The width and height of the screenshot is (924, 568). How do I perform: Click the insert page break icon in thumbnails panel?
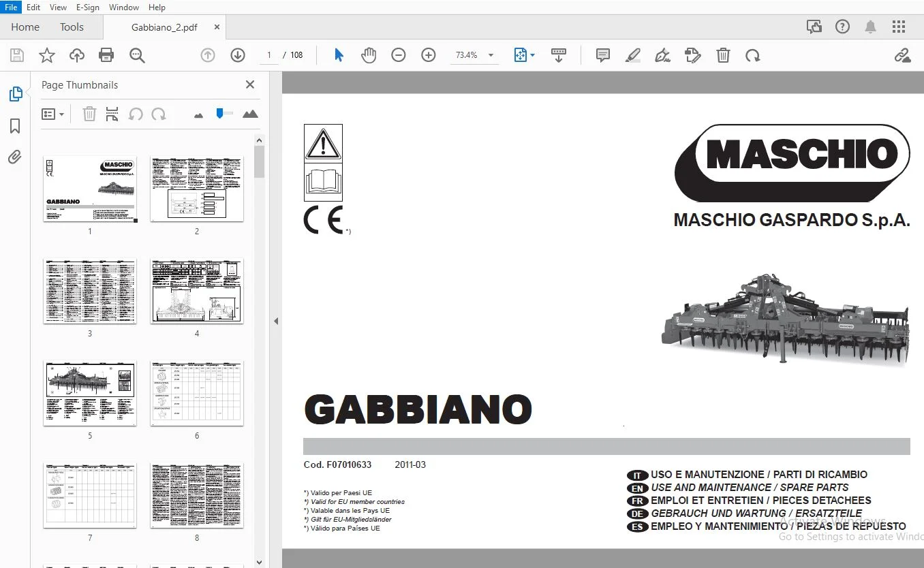coord(112,114)
